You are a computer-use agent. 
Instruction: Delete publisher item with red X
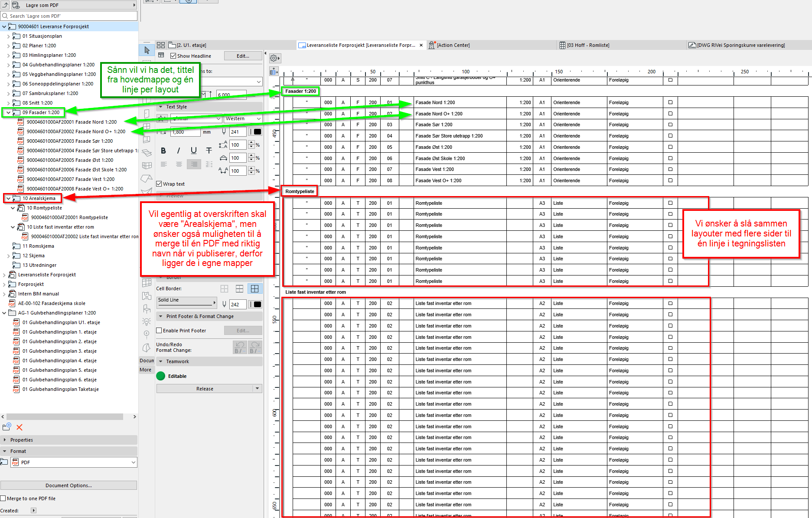click(x=20, y=427)
